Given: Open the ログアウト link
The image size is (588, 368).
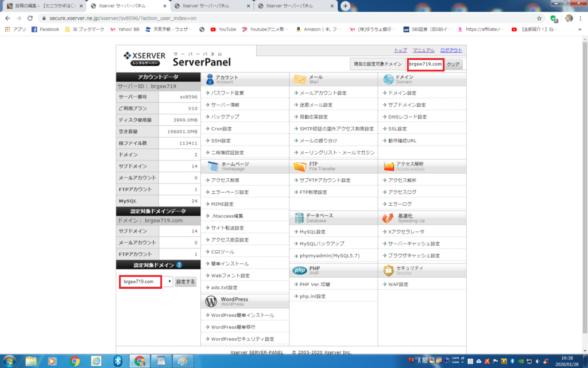Looking at the screenshot, I should (451, 51).
